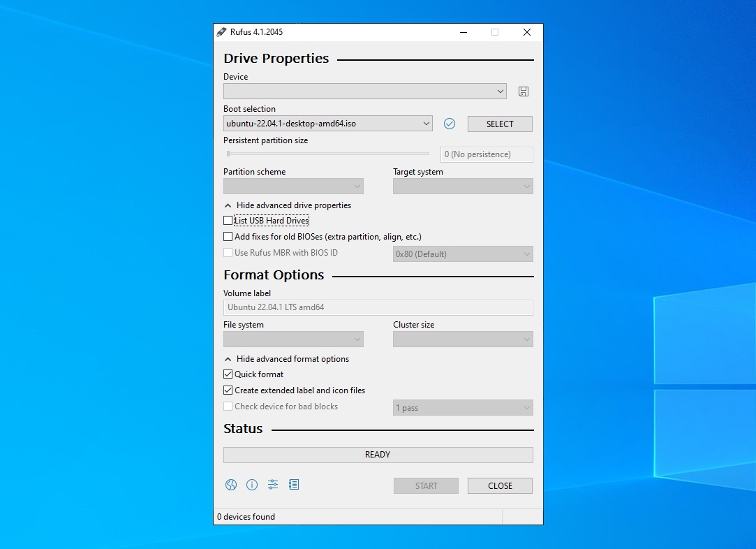Uncheck Create extended label and icon files

(228, 390)
